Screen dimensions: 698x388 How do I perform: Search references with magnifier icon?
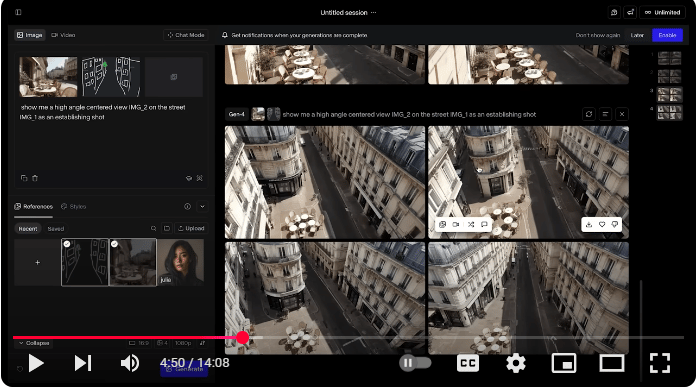(x=154, y=228)
